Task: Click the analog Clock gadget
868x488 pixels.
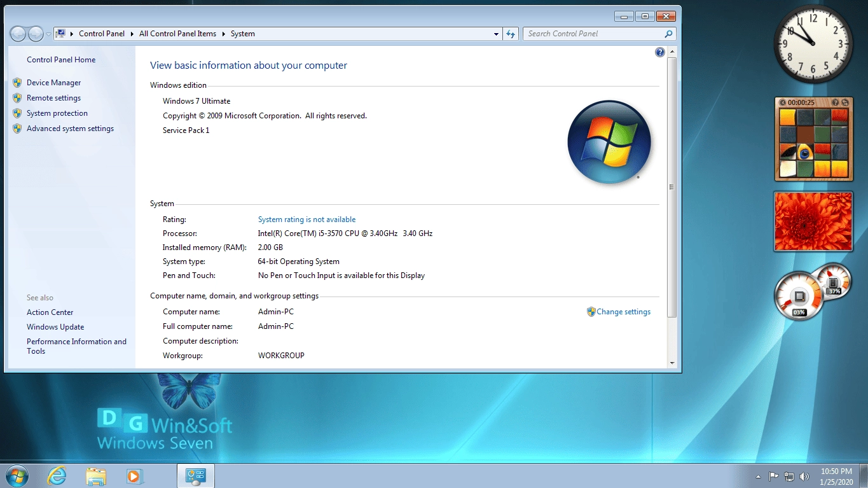Action: coord(813,44)
